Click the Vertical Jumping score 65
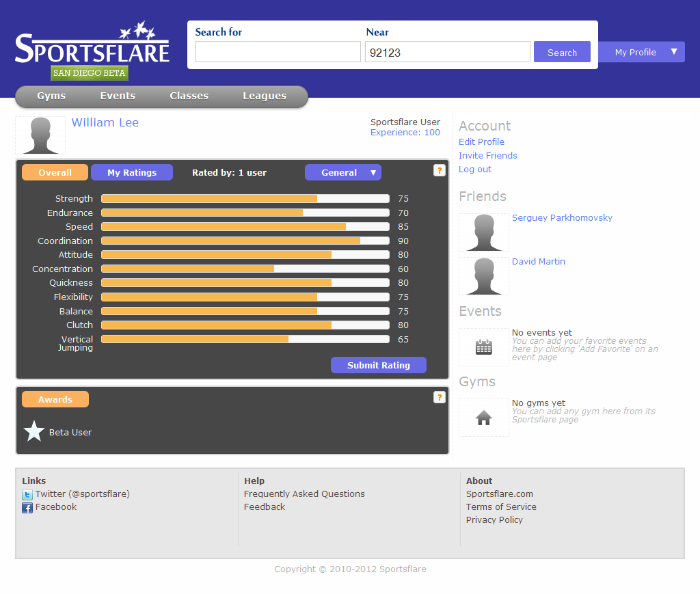The width and height of the screenshot is (700, 594). [x=403, y=340]
